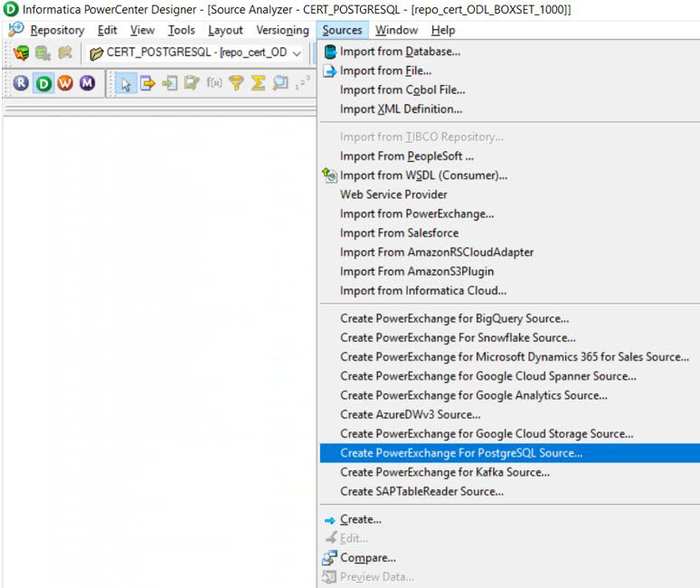700x588 pixels.
Task: Open the Window menu
Action: pyautogui.click(x=396, y=30)
